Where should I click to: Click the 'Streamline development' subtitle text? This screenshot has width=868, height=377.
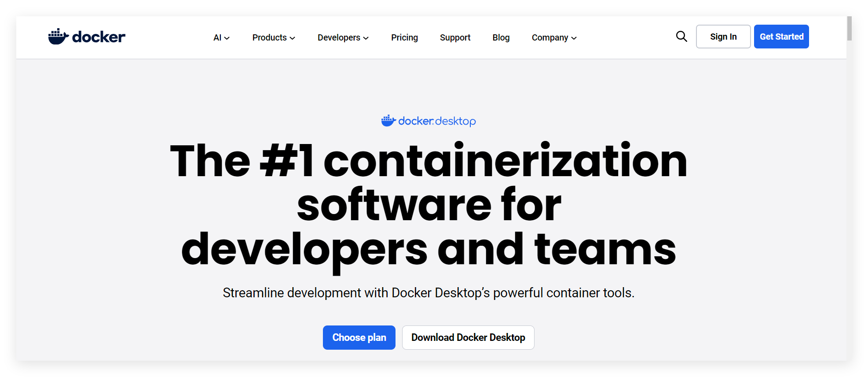[429, 293]
